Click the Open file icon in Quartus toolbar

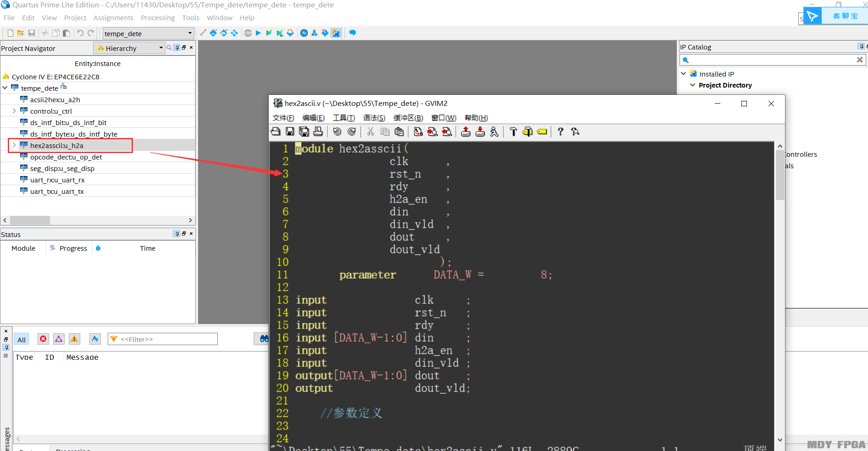(x=21, y=33)
